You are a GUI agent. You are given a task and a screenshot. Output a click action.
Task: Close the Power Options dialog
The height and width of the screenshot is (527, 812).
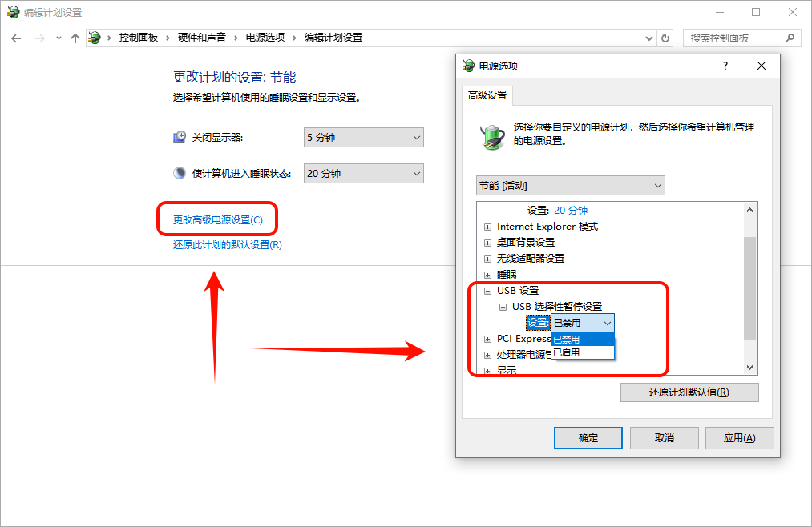coord(762,66)
